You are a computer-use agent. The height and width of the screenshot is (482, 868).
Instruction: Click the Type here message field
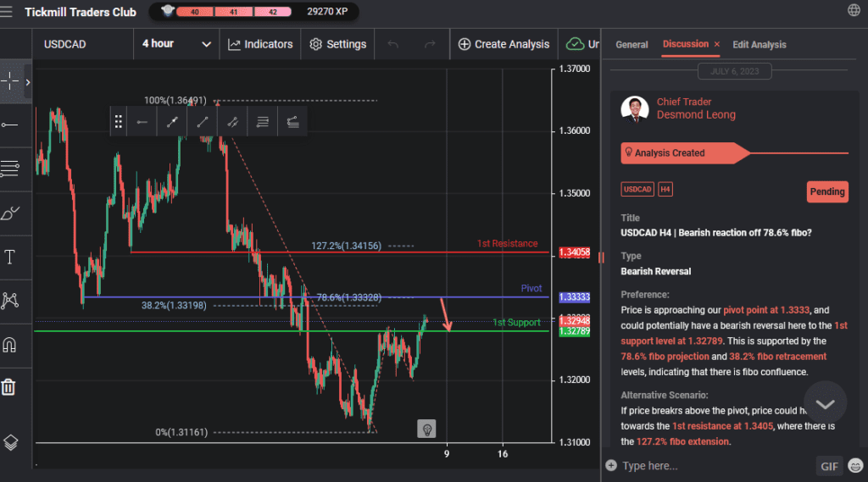tap(712, 466)
